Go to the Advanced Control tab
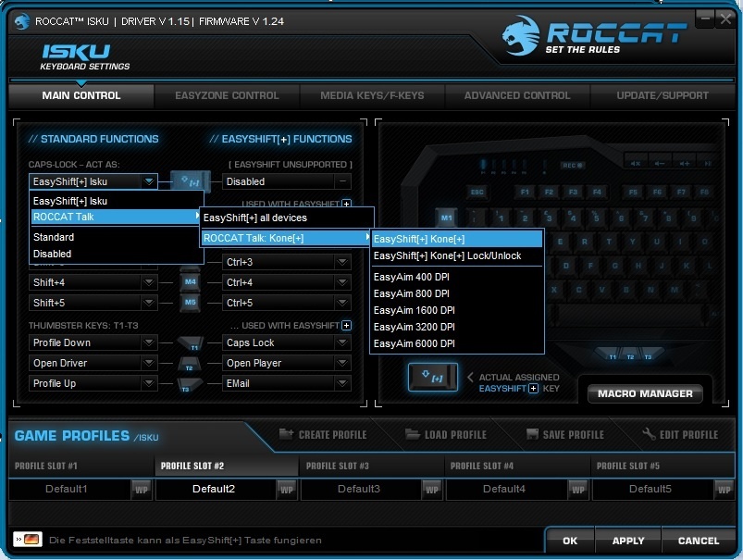Image resolution: width=743 pixels, height=560 pixels. [x=517, y=95]
